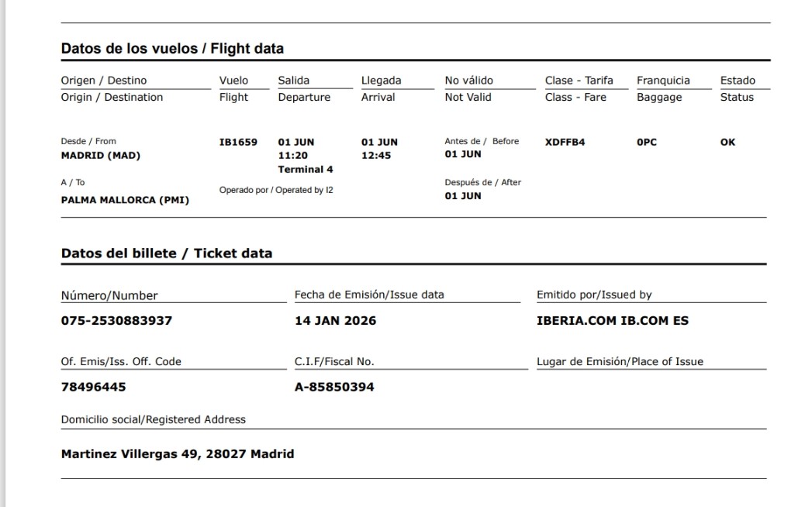
Task: Click IBERIA.COM IB.COM ES issuer text
Action: [612, 320]
